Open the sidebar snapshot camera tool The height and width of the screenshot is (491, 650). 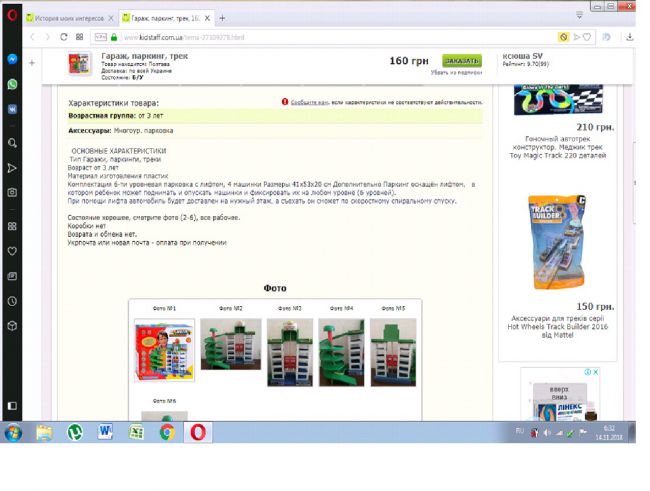click(12, 191)
